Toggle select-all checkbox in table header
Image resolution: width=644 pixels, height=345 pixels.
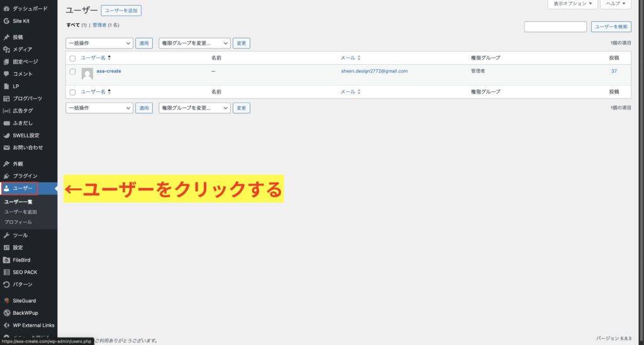point(72,58)
